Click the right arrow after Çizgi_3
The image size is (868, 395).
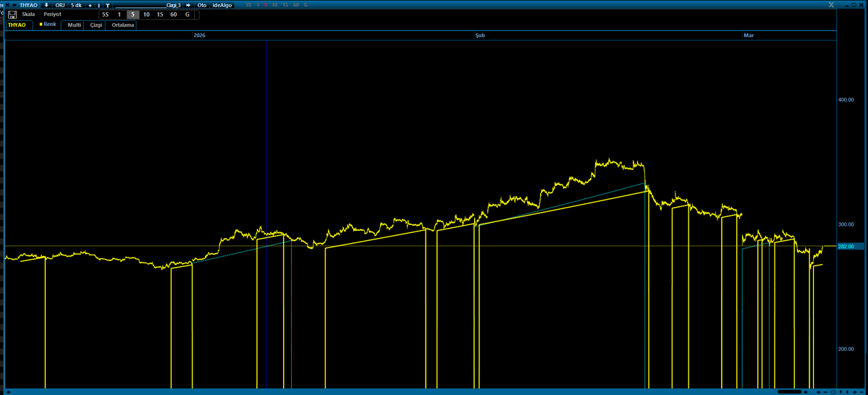pos(188,5)
